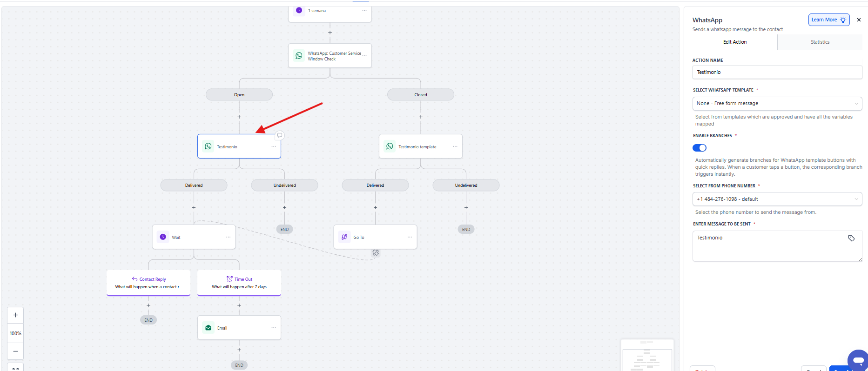Open the three-dot menu on Testimonio template node
This screenshot has width=868, height=371.
click(x=455, y=146)
